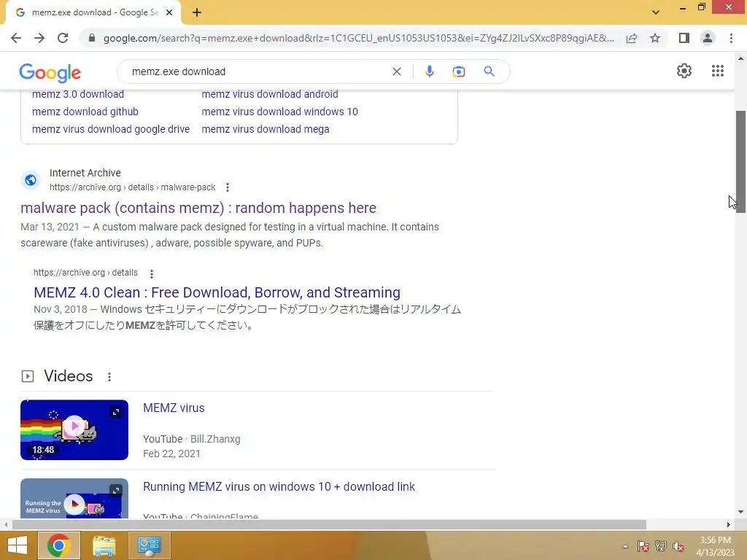Viewport: 747px width, 560px height.
Task: Click the Videos section play icon
Action: pyautogui.click(x=28, y=377)
